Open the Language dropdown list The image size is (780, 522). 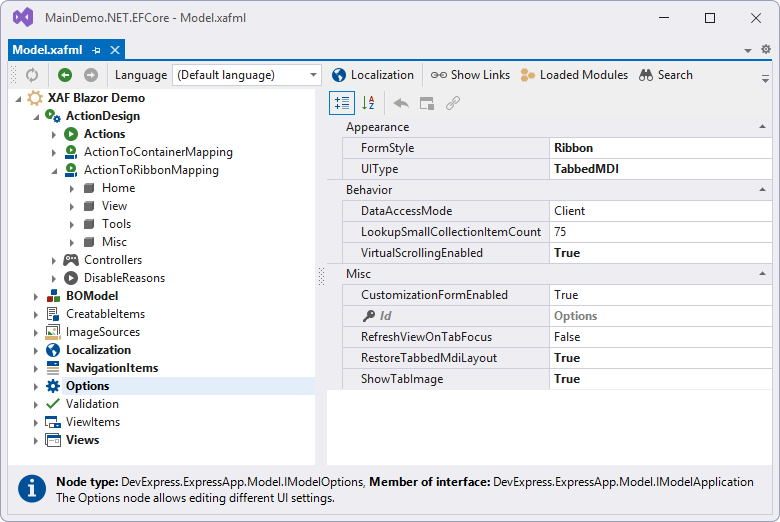tap(314, 75)
